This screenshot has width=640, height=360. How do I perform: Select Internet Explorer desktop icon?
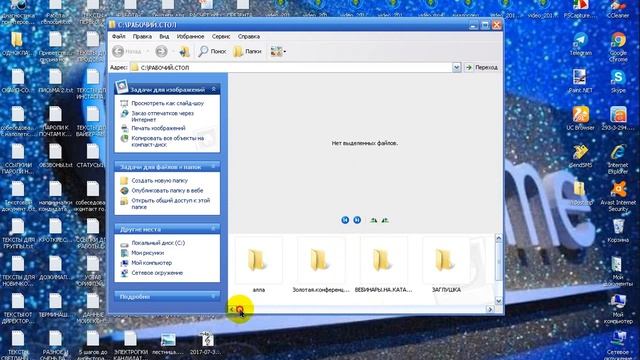click(618, 159)
